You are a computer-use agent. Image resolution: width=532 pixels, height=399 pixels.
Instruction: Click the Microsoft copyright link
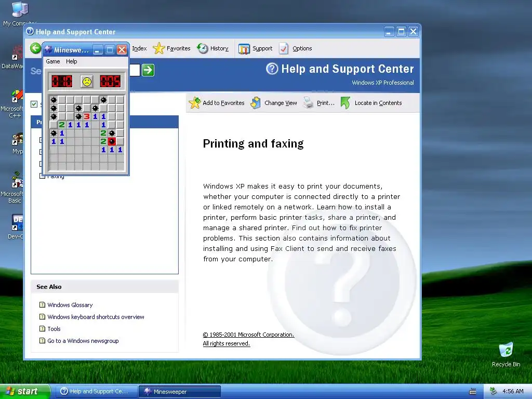tap(248, 335)
